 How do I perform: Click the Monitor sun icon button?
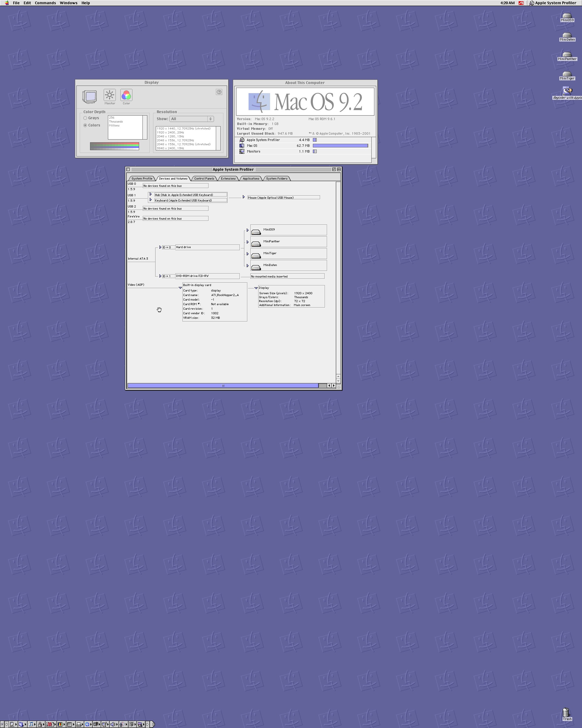pyautogui.click(x=109, y=95)
